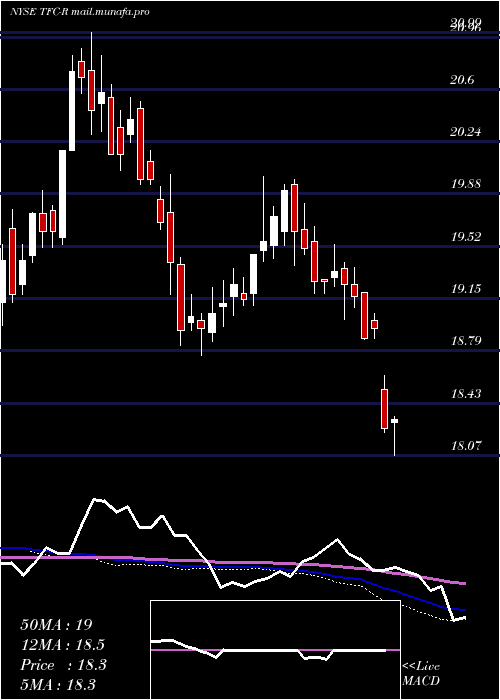
Task: Click the 19.52 price axis label
Action: 466,237
